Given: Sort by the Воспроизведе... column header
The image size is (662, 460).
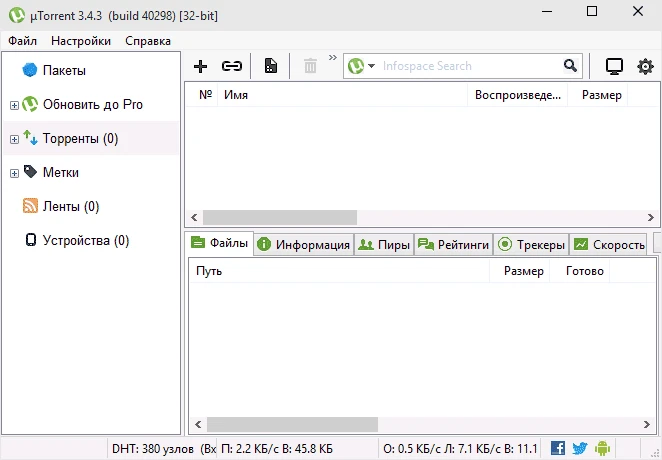Looking at the screenshot, I should pyautogui.click(x=518, y=95).
